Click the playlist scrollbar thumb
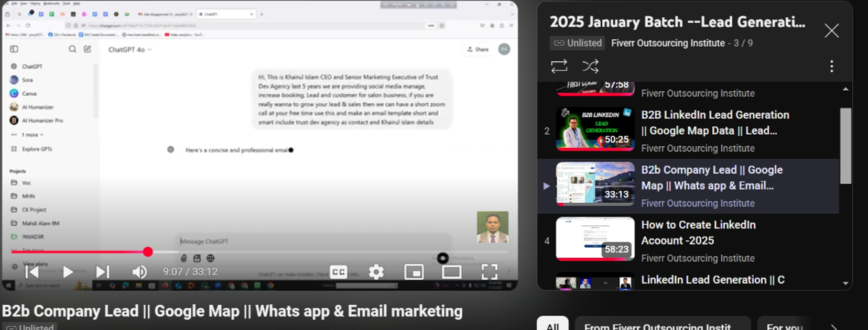Screen dimensions: 868x330 pyautogui.click(x=845, y=146)
